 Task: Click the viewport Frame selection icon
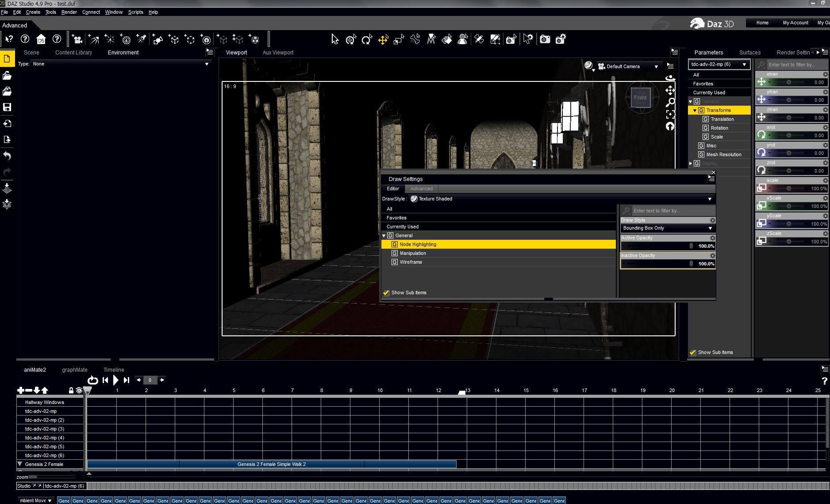click(x=670, y=114)
